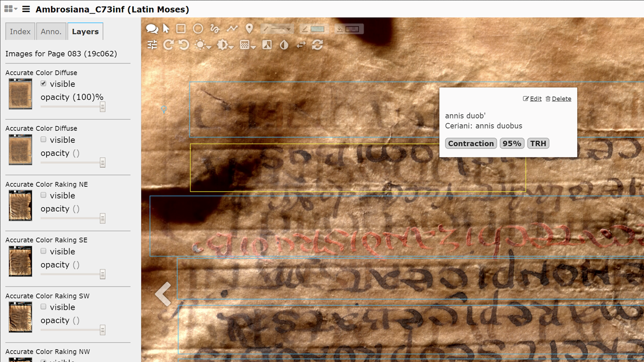This screenshot has height=362, width=644.
Task: Open the line style dropdown
Action: pos(276,29)
